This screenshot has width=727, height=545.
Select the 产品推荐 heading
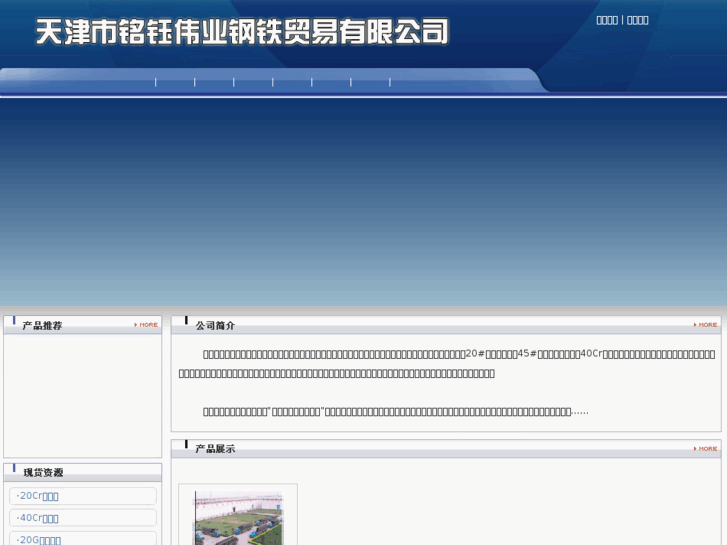[42, 326]
